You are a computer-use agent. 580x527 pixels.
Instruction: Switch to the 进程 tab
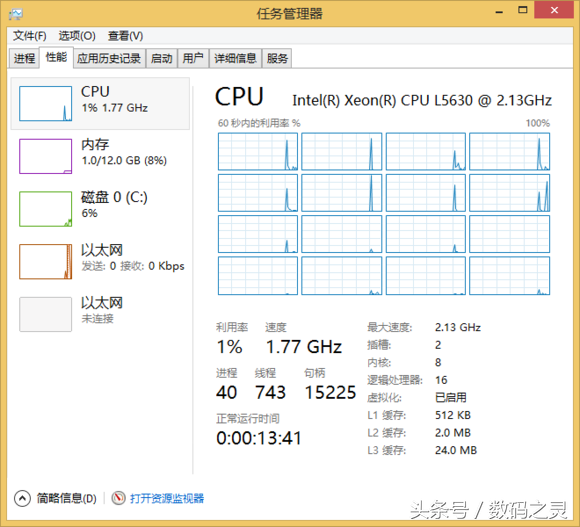(x=24, y=58)
